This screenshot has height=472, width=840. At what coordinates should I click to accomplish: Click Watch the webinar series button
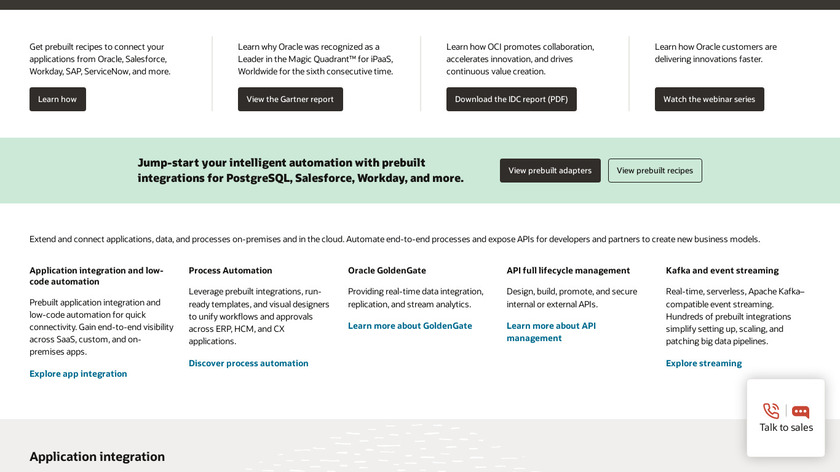click(709, 99)
